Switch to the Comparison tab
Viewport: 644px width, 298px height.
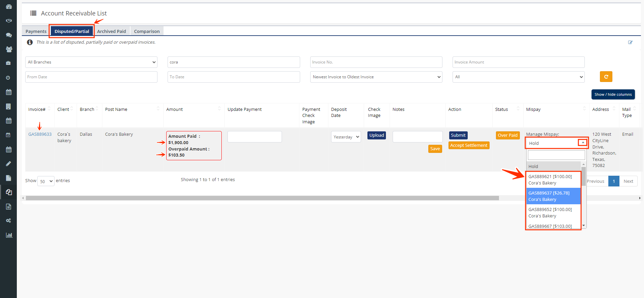click(x=147, y=31)
